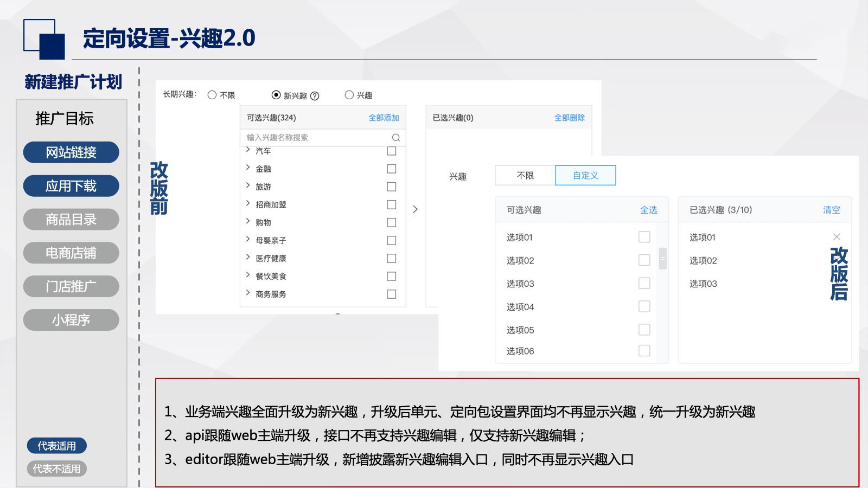Click the 可选兴趣(324) header text
Viewport: 868px width, 488px height.
(271, 118)
